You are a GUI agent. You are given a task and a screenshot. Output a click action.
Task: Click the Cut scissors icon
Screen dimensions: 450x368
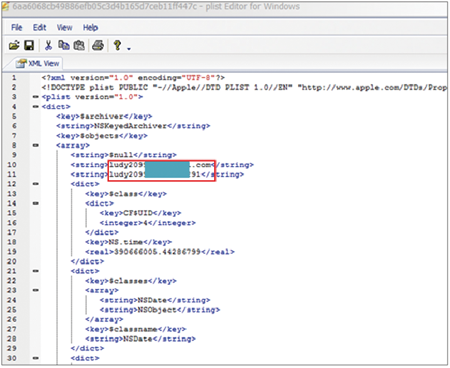[x=48, y=45]
